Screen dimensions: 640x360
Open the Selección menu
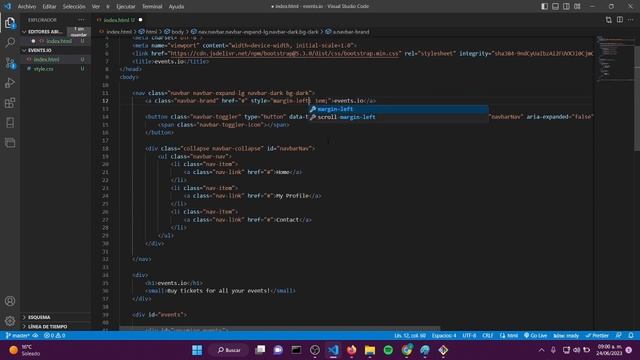click(x=74, y=7)
